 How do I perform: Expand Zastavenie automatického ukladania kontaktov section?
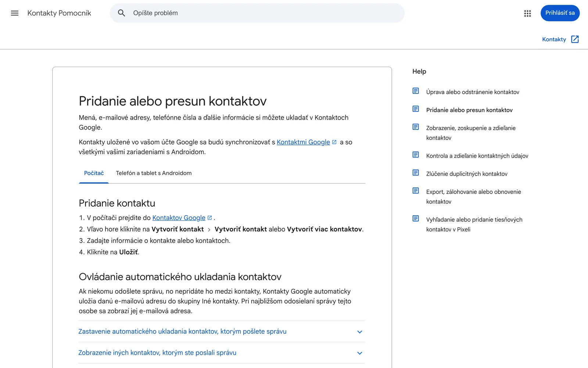coord(222,332)
